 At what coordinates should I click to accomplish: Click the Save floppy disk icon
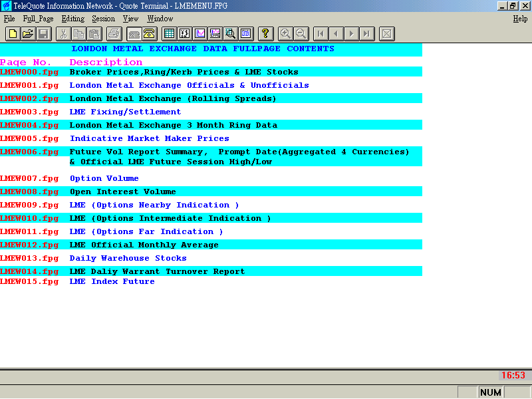[x=44, y=34]
